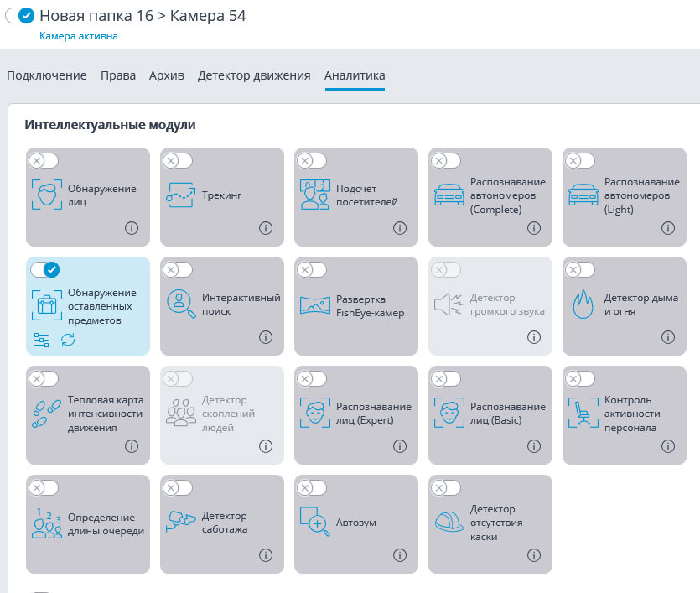Disable the Камера активна toggle

point(20,15)
